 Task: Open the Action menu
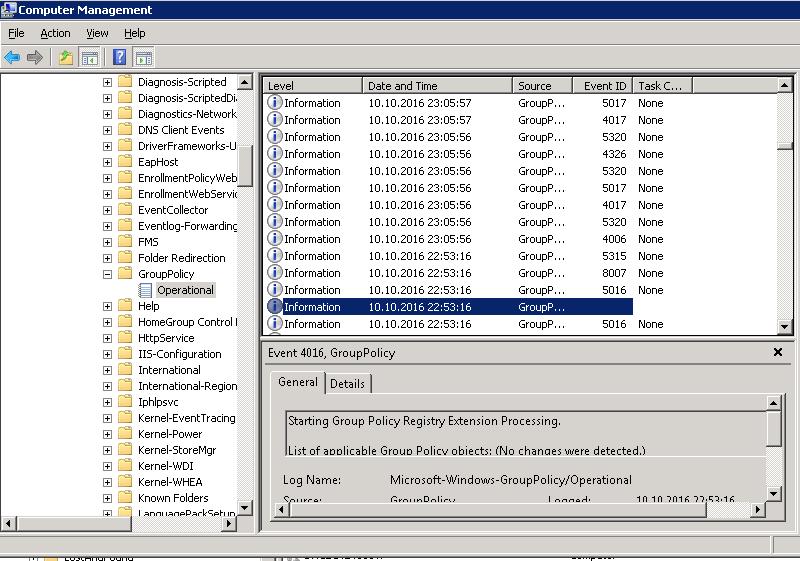[x=55, y=33]
